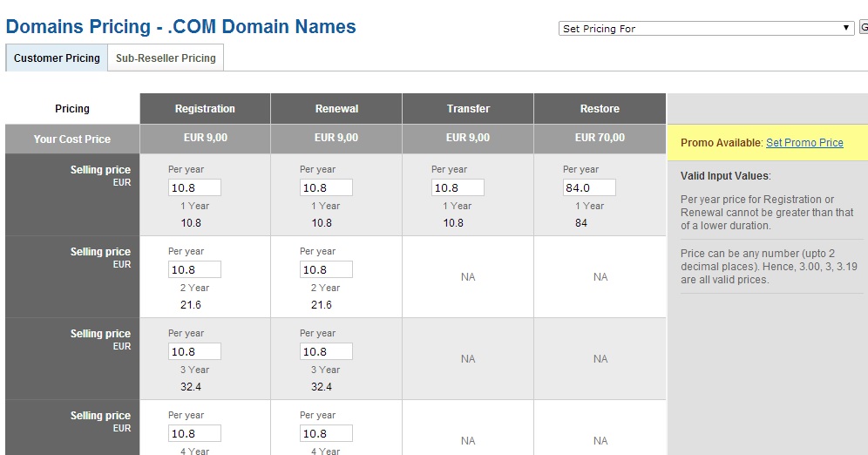Click the Restore column header
Viewport: 868px width, 455px height.
pos(600,109)
